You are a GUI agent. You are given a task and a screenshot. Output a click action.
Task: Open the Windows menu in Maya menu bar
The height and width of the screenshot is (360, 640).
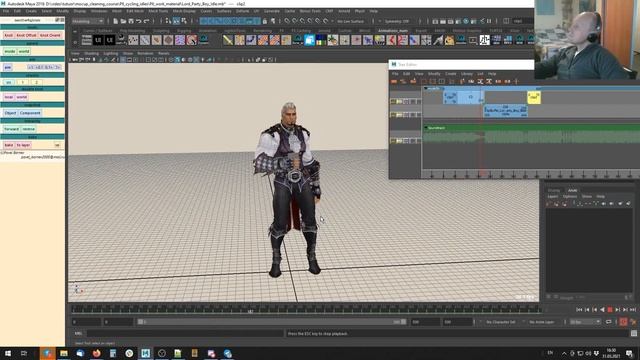[99, 11]
